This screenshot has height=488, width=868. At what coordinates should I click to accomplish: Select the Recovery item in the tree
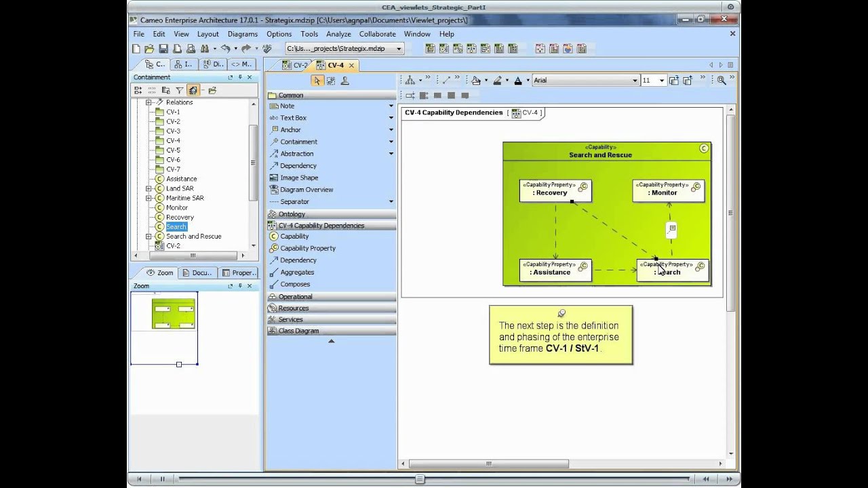[180, 218]
